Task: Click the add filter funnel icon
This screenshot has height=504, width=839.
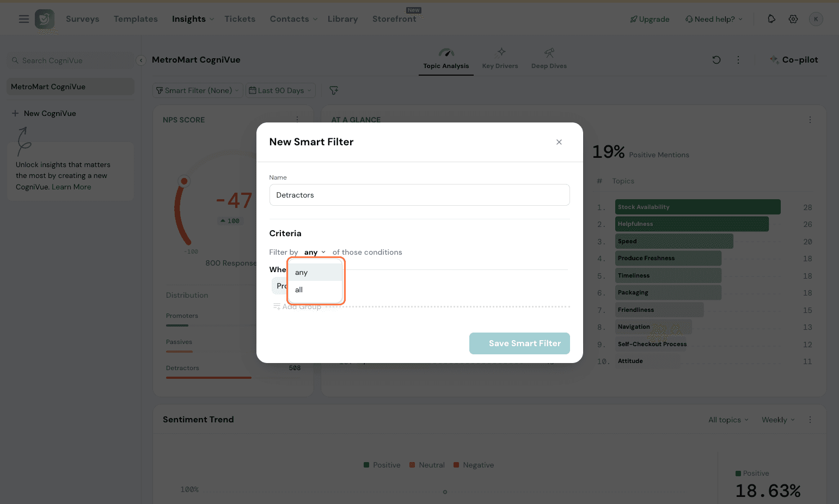Action: click(x=334, y=90)
